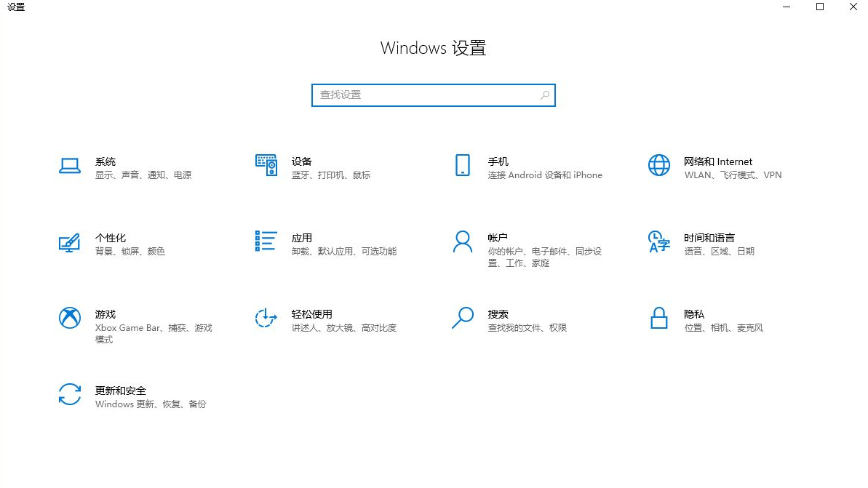Click the text Windows 更新、恢复、备份
The height and width of the screenshot is (488, 868).
[151, 404]
